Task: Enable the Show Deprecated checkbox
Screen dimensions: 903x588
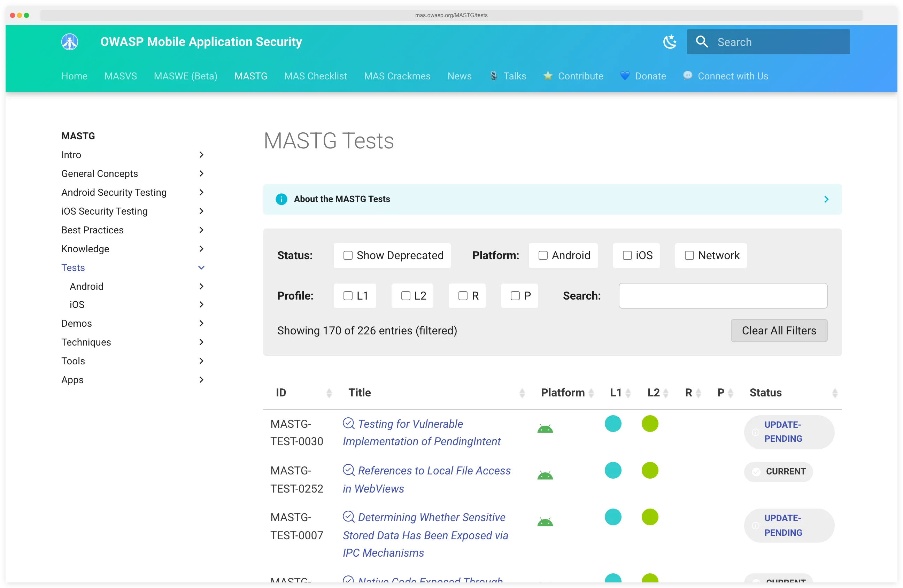Action: pyautogui.click(x=348, y=255)
